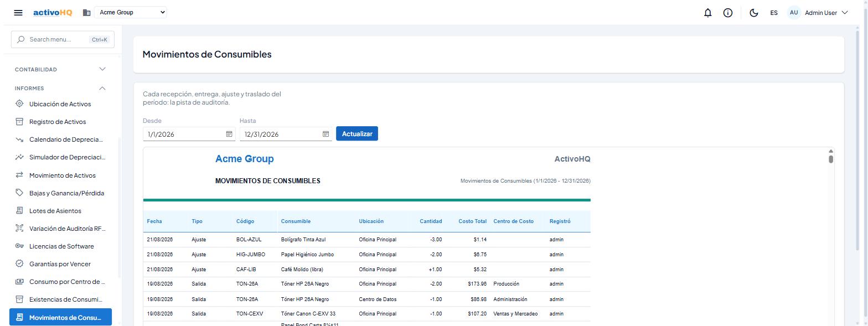This screenshot has height=326, width=868.
Task: Click the $173.96 cost cell
Action: (477, 284)
